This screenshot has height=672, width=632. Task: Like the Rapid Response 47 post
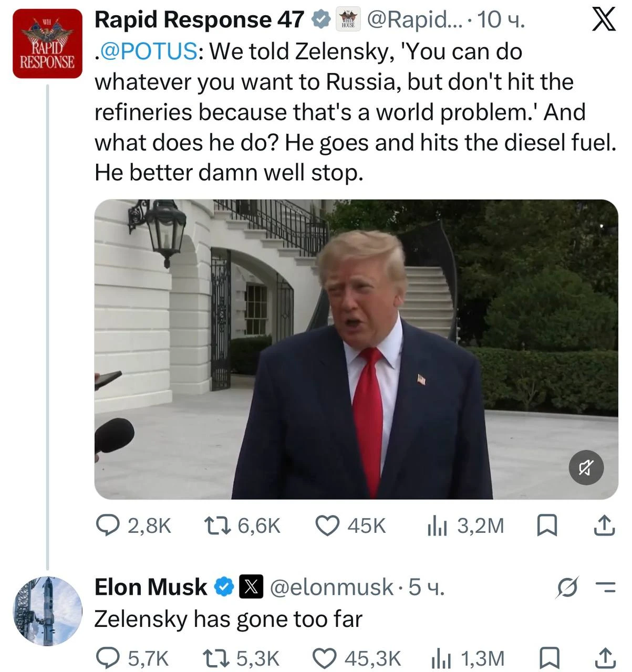click(x=350, y=526)
